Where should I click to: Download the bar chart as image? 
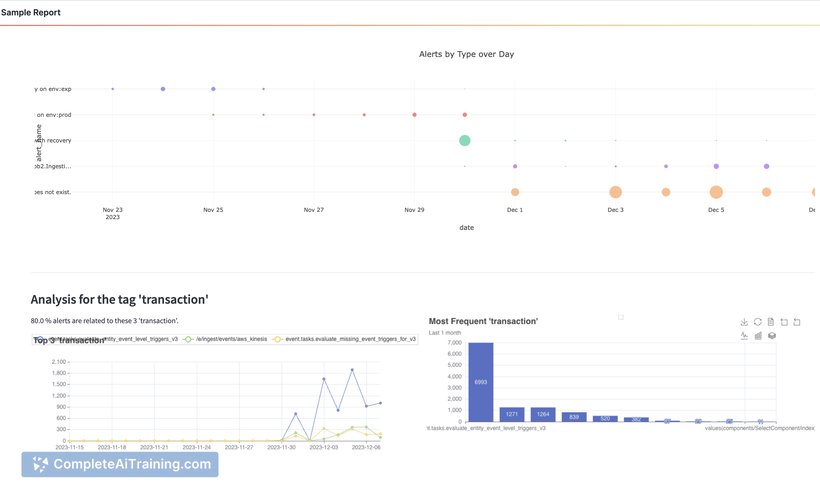coord(744,322)
